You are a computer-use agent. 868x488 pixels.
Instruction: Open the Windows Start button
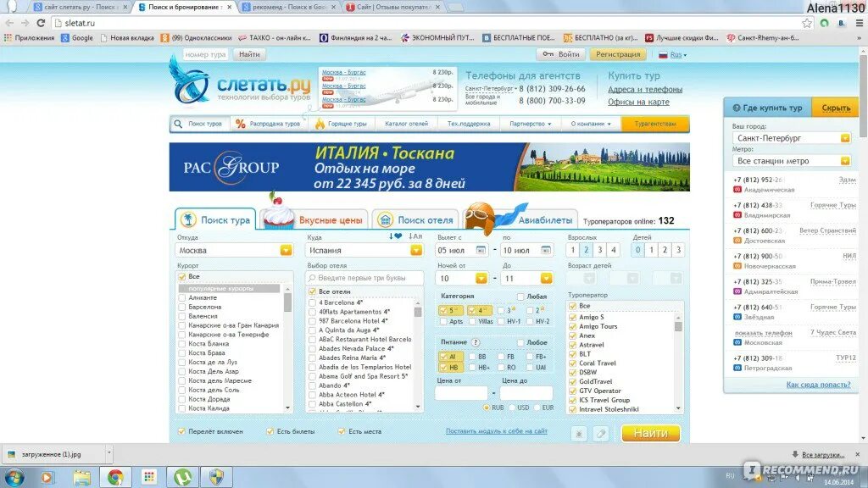tap(14, 476)
